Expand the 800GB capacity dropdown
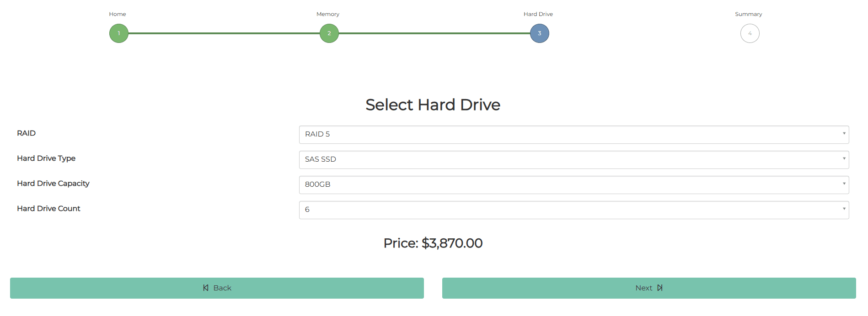Viewport: 868px width, 316px height. 573,185
